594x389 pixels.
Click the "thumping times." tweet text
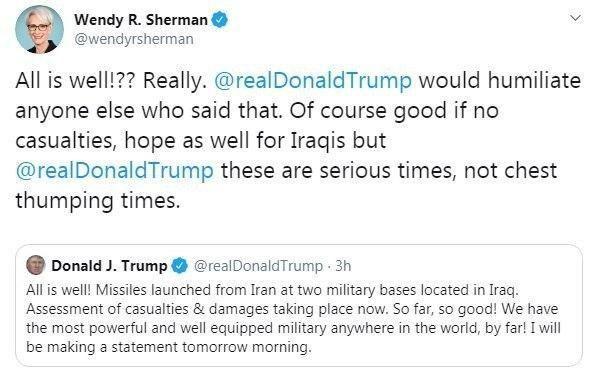[98, 201]
